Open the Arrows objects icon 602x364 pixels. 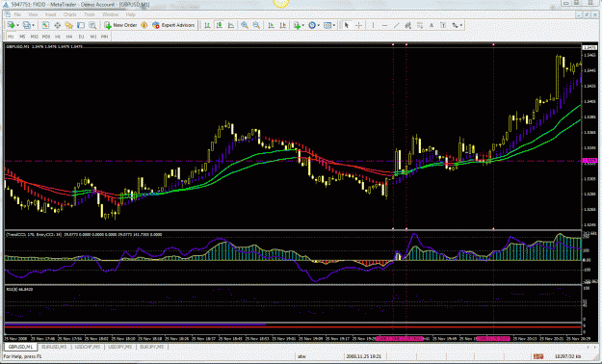[x=455, y=25]
